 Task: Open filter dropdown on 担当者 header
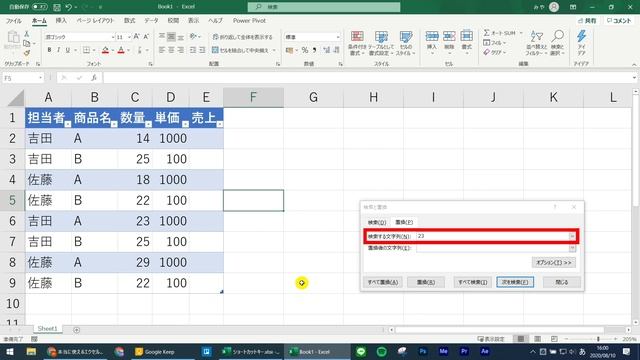[67, 124]
